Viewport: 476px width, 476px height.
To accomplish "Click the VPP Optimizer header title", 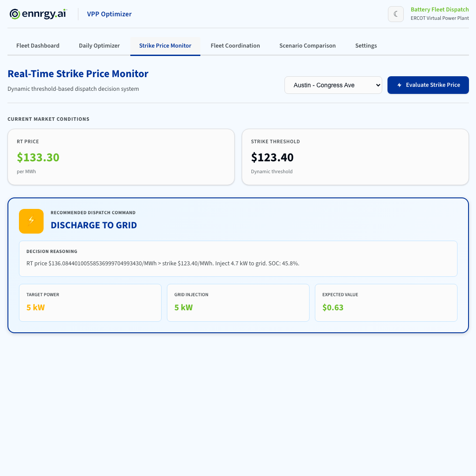I will pos(109,14).
